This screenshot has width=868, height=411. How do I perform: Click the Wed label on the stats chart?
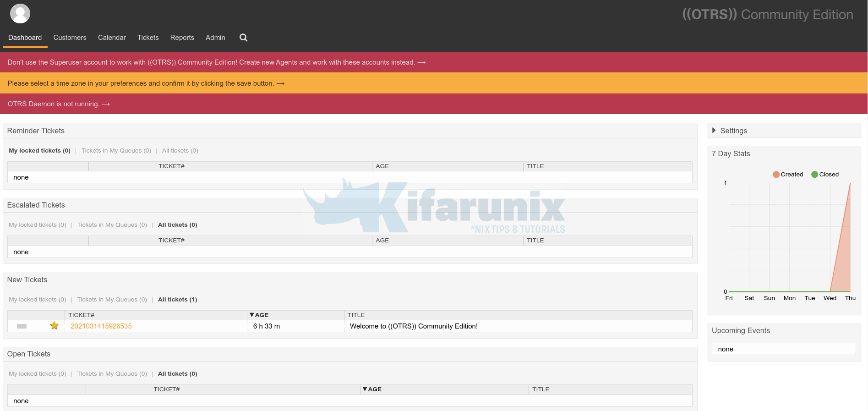[830, 298]
